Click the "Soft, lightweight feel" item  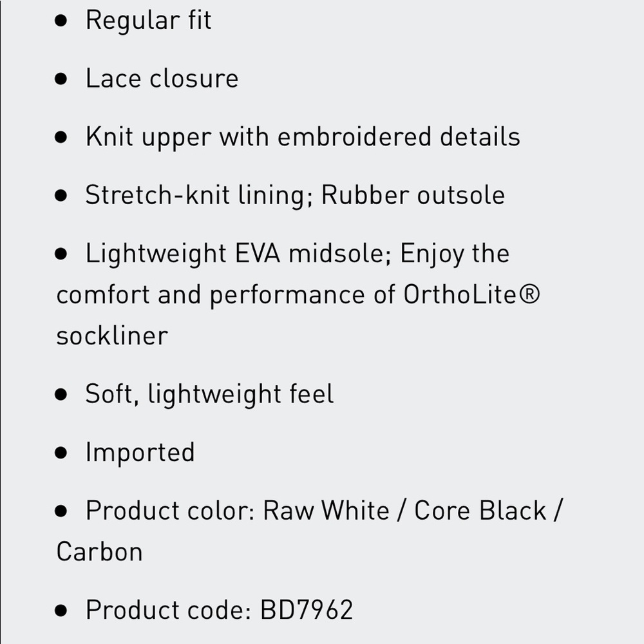click(209, 394)
